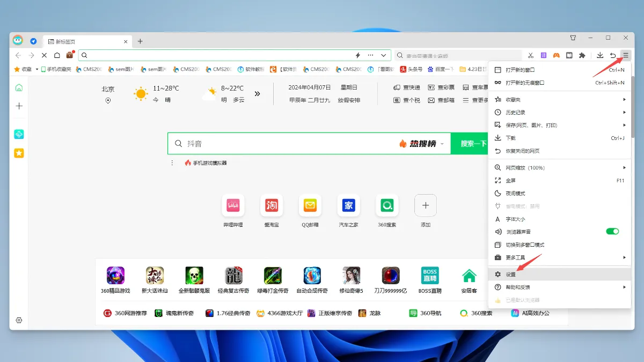Open the extensions puzzle icon
The image size is (644, 362).
pos(581,55)
